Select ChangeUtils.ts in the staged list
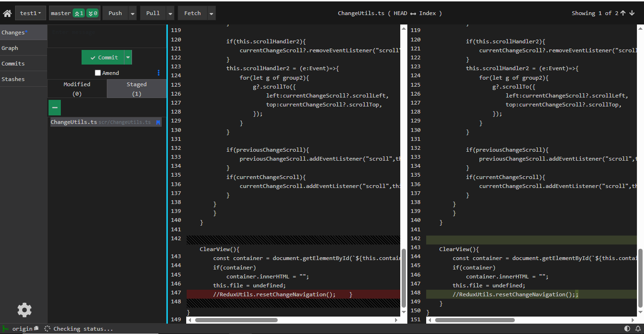 click(106, 122)
